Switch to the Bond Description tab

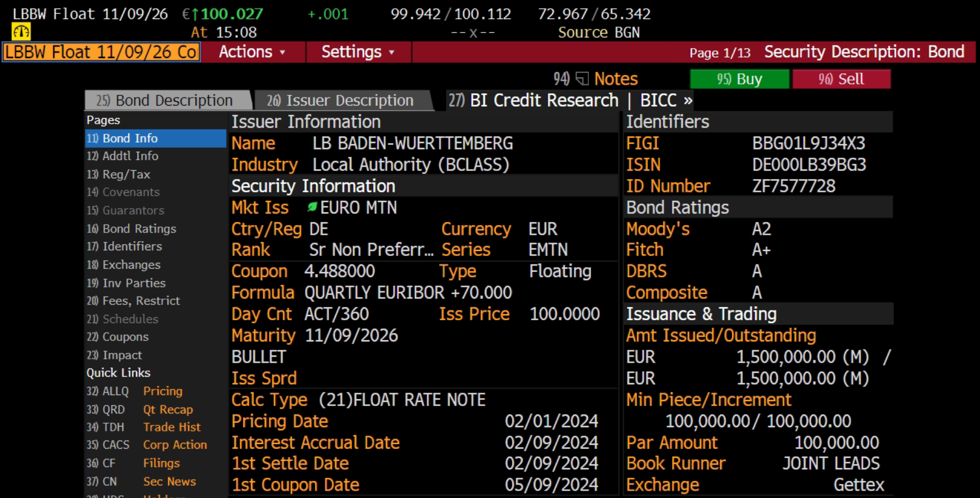tap(168, 100)
